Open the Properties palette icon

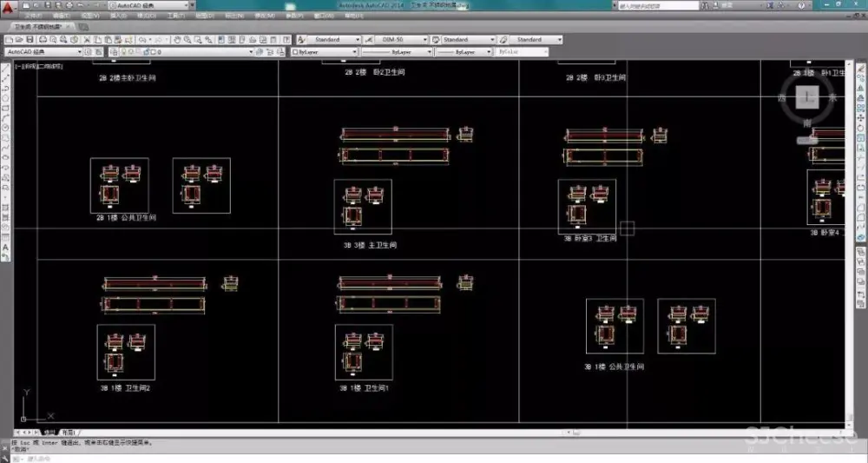tap(220, 40)
